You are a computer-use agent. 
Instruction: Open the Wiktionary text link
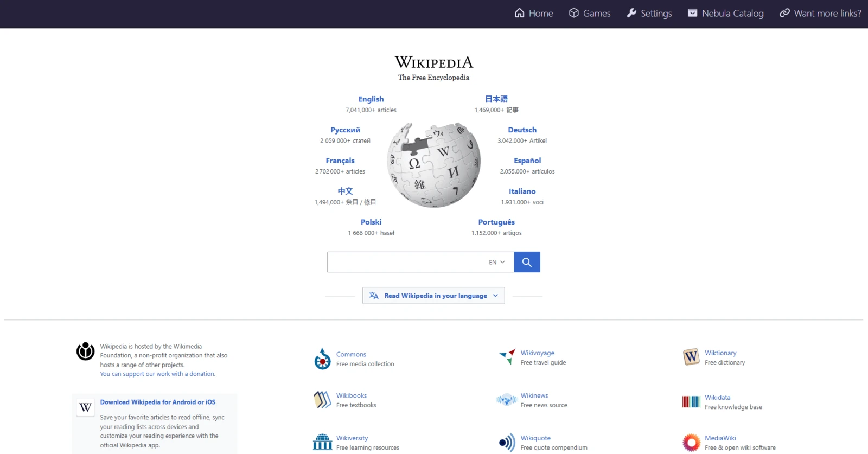(x=720, y=353)
